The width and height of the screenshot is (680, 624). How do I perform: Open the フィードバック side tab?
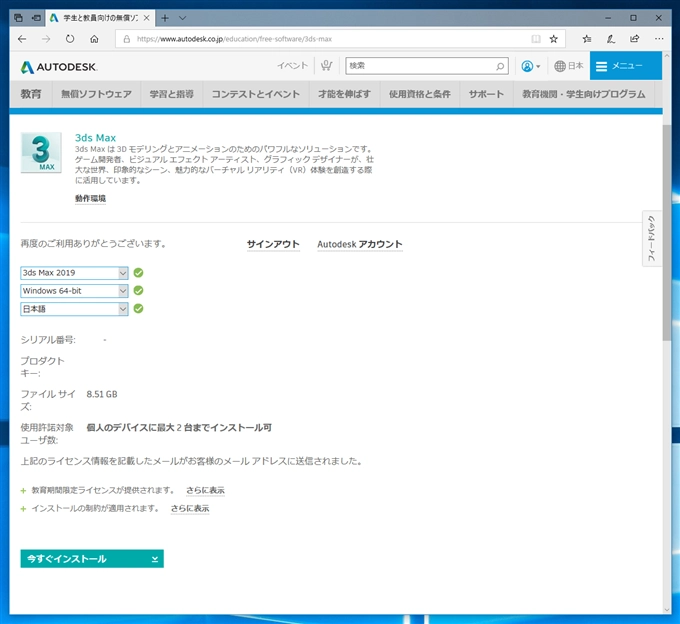tap(651, 238)
